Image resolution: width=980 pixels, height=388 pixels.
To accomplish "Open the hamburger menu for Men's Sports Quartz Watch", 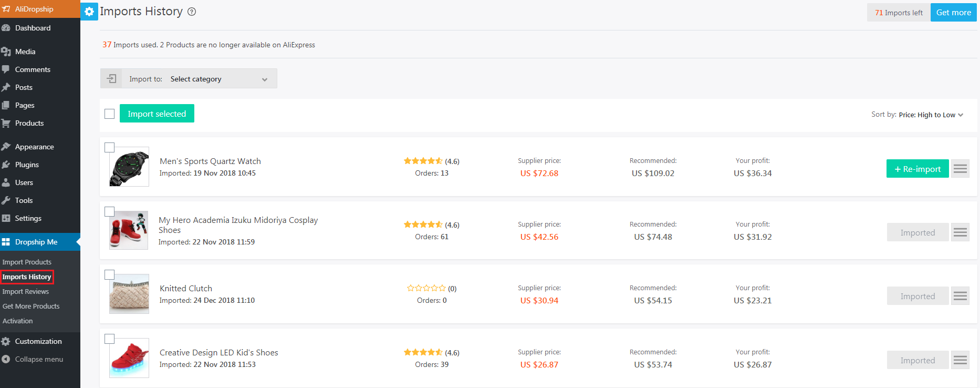I will (x=960, y=169).
